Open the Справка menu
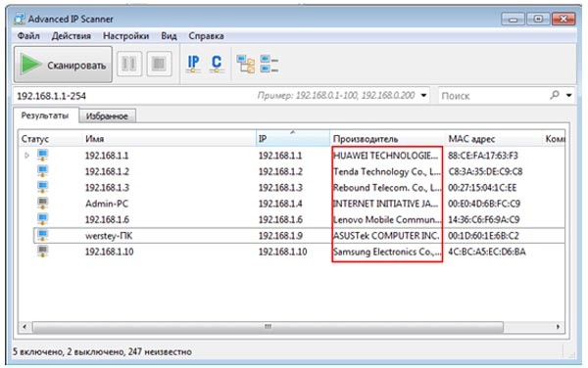This screenshot has height=368, width=588. pos(206,36)
